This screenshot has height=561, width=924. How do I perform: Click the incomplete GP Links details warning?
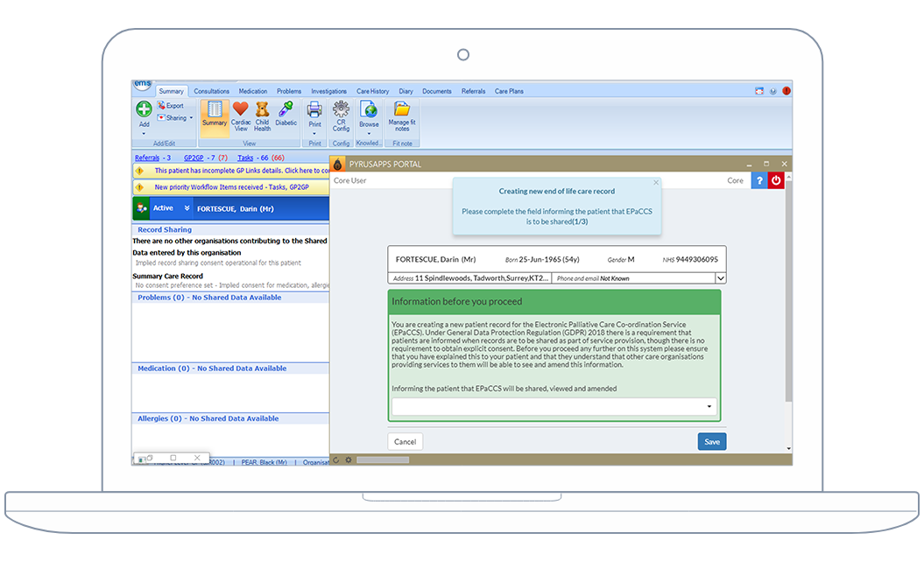coord(242,171)
